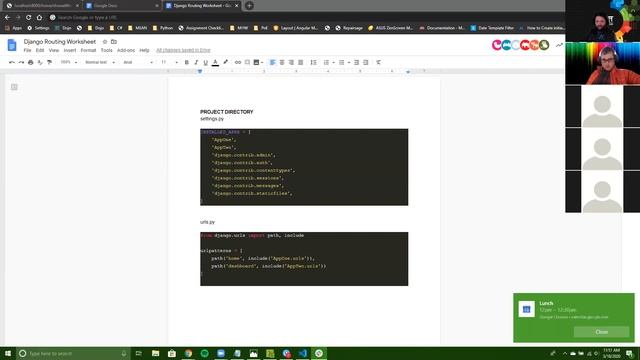Image resolution: width=640 pixels, height=360 pixels.
Task: Open the font size dropdown
Action: tap(169, 62)
